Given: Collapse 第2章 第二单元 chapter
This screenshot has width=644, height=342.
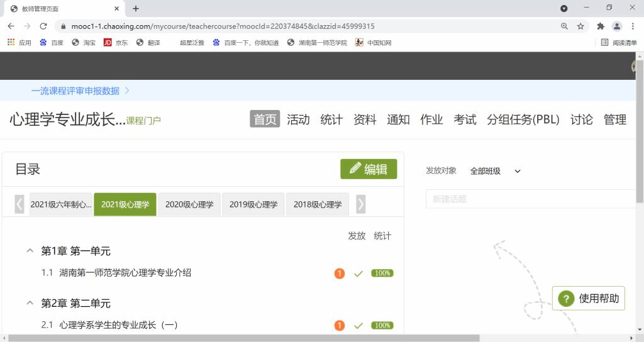Looking at the screenshot, I should tap(30, 303).
